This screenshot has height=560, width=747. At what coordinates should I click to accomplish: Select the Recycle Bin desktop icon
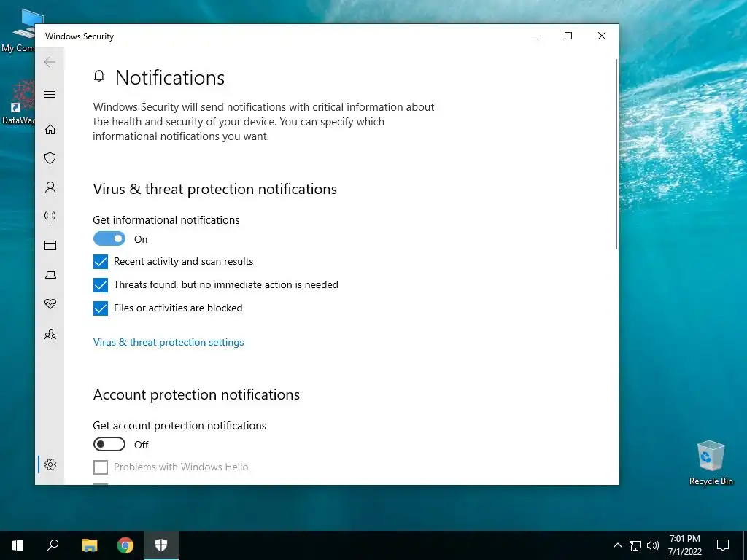(x=711, y=463)
